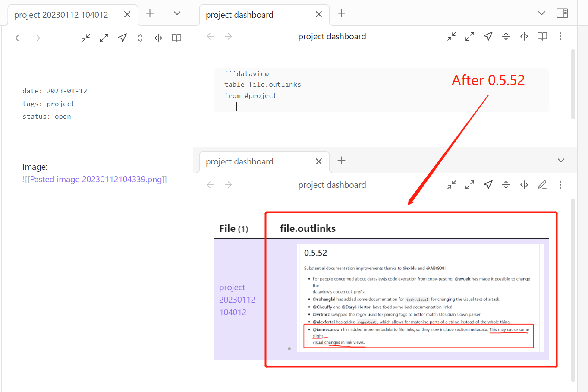
Task: Open the right sidebar panel icon
Action: [562, 13]
